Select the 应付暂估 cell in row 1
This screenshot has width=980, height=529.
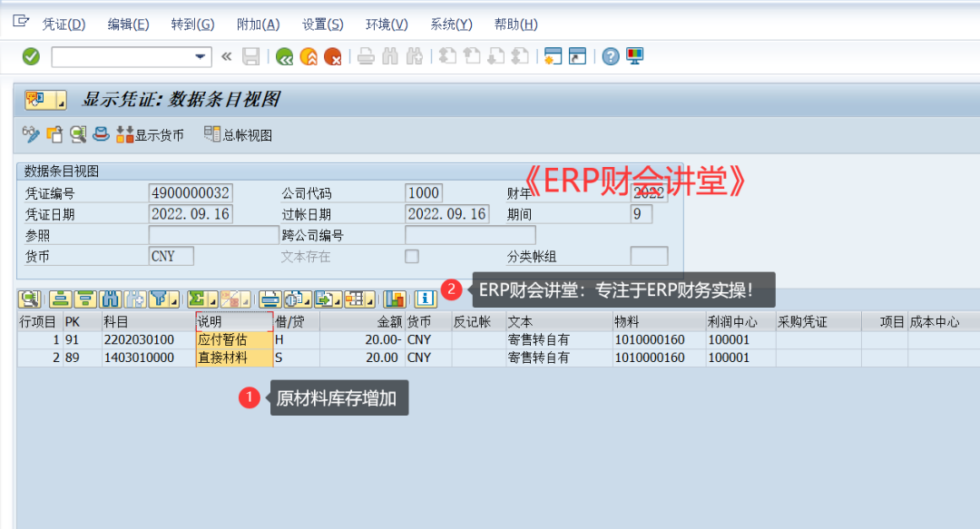point(233,339)
